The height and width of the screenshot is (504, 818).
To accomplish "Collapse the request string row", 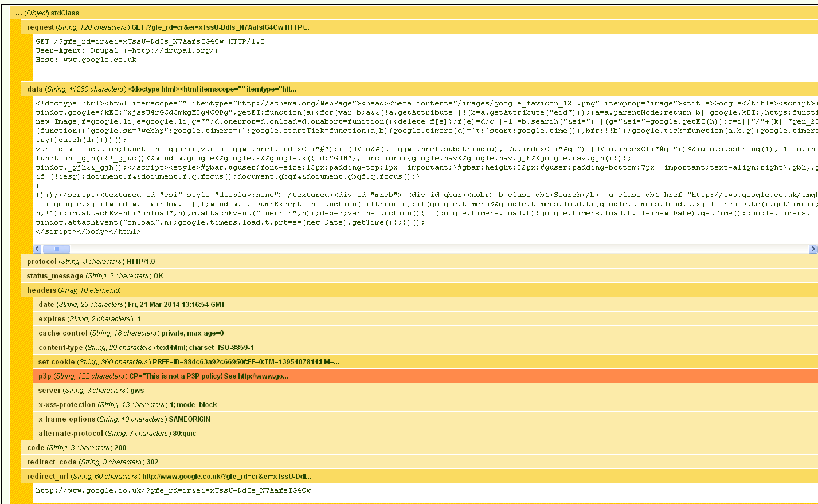I will pos(420,27).
